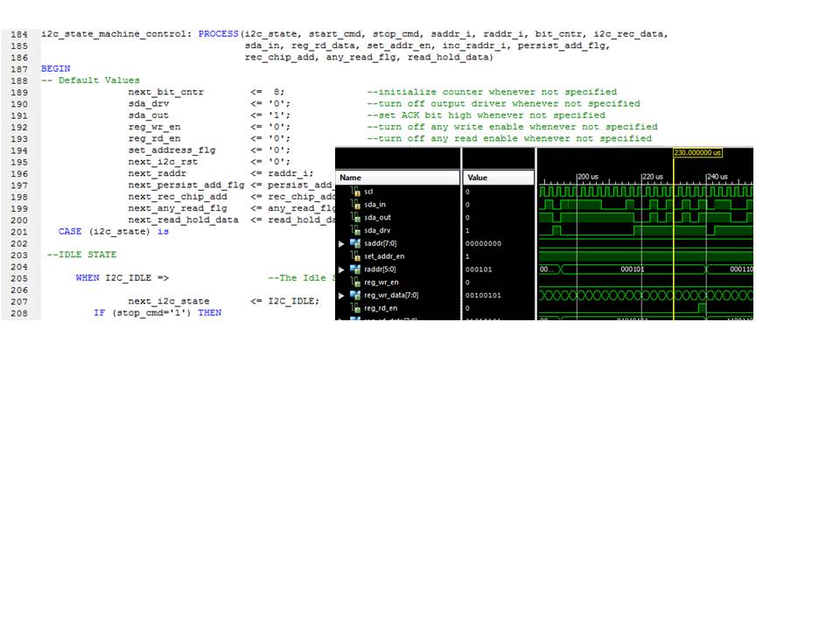The height and width of the screenshot is (630, 840).
Task: Click the 200 us ruler mark
Action: [587, 176]
